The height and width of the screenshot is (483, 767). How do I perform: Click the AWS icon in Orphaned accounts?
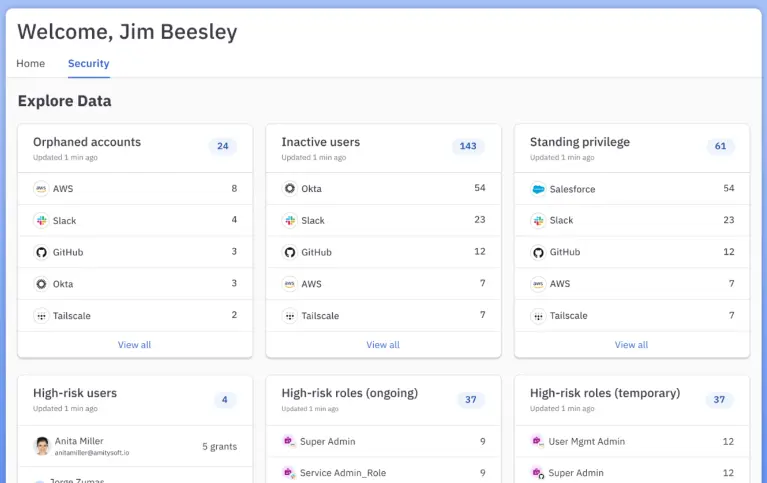pyautogui.click(x=41, y=189)
